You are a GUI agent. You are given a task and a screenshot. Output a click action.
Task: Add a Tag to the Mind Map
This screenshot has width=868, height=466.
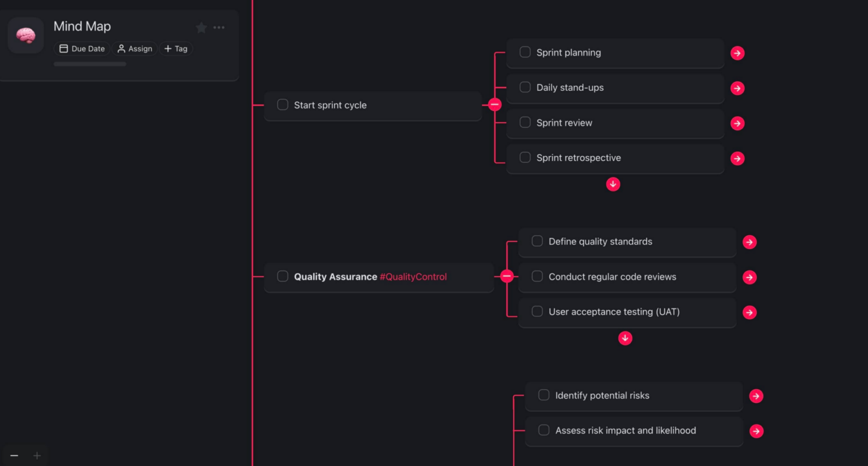(x=176, y=49)
